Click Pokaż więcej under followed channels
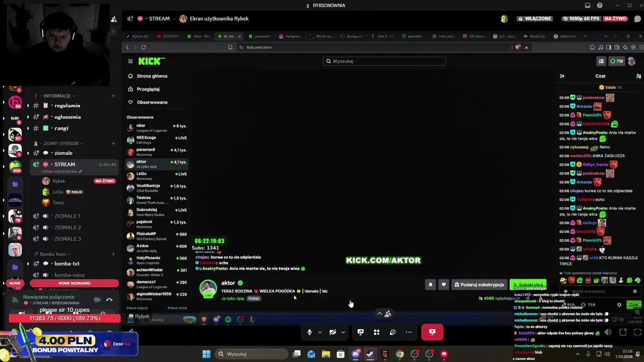The image size is (644, 362). pos(137,308)
